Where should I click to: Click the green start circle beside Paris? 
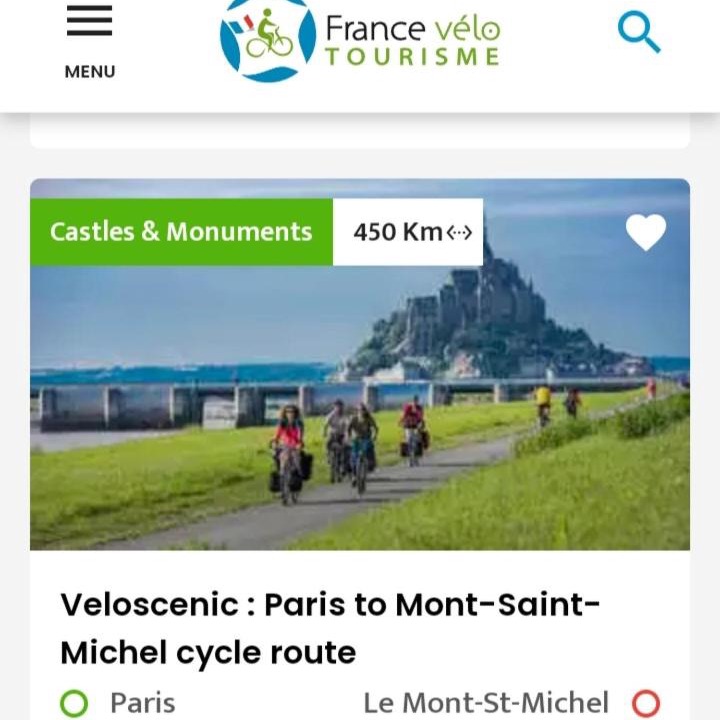(74, 703)
